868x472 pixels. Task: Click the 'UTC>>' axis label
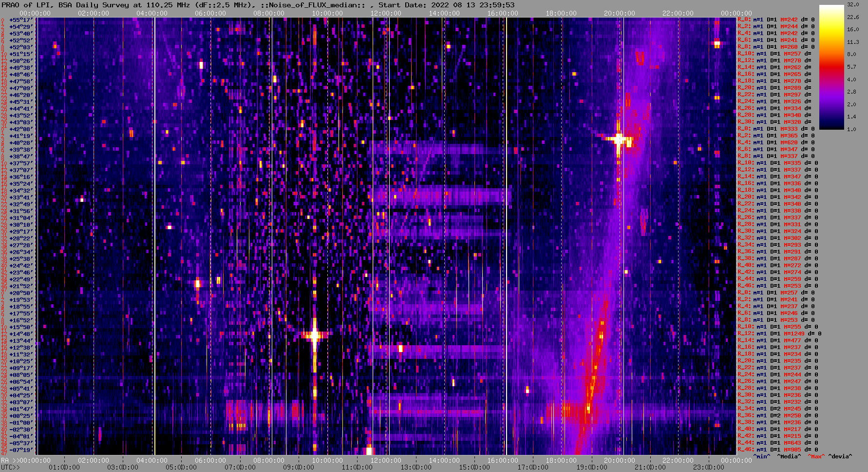pyautogui.click(x=11, y=467)
